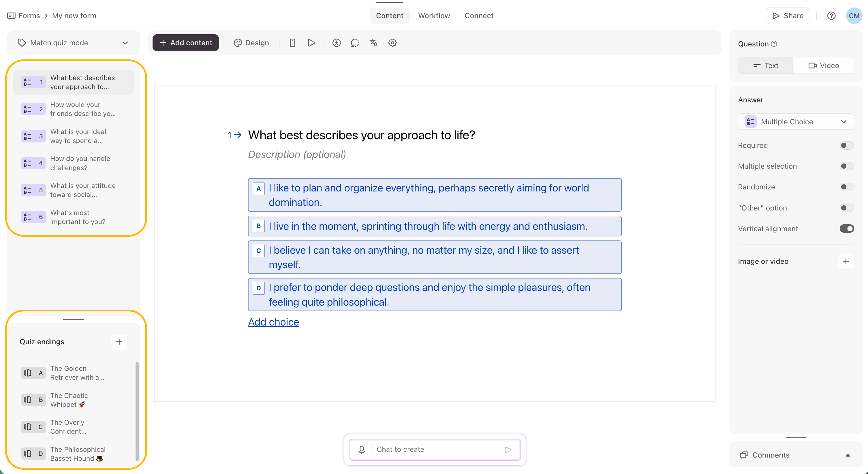Click the play preview icon
The height and width of the screenshot is (474, 868).
point(311,43)
